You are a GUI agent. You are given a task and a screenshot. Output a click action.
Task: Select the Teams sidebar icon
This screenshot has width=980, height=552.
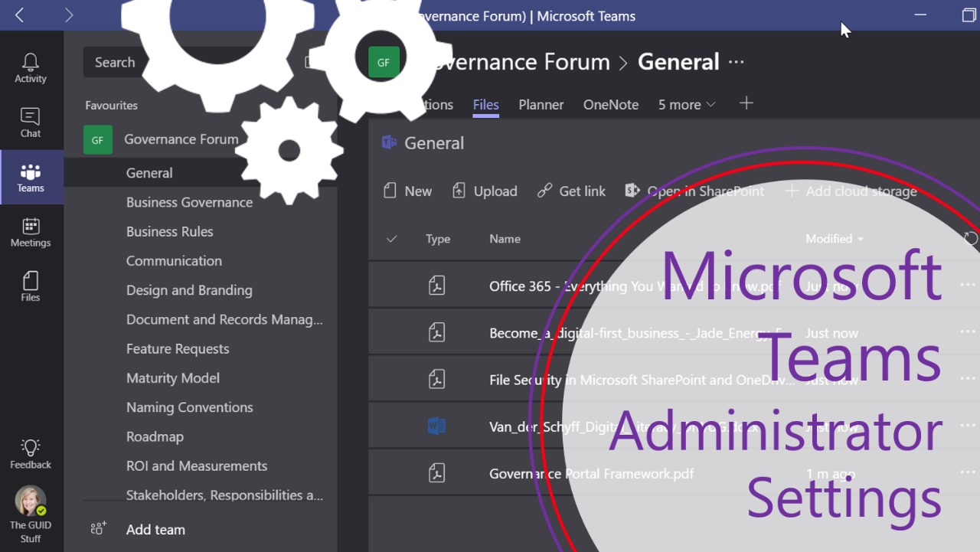pos(31,178)
